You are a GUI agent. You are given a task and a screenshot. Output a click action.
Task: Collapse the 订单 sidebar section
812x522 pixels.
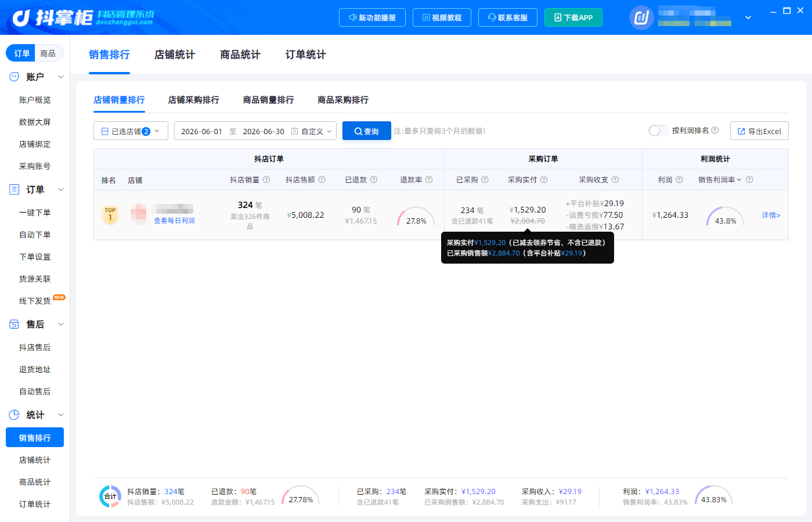point(61,189)
